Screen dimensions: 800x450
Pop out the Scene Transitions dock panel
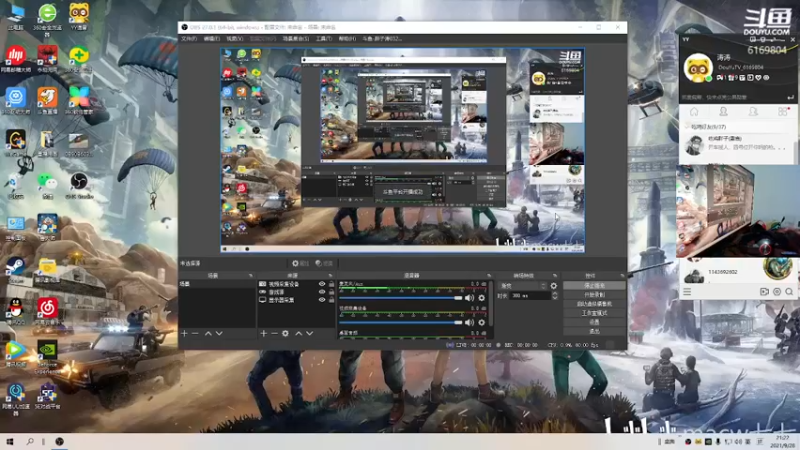[555, 276]
